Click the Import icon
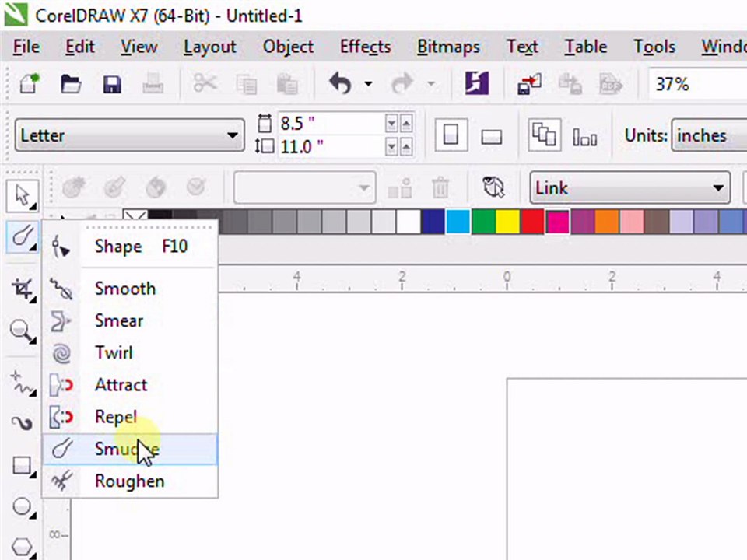Image resolution: width=747 pixels, height=560 pixels. (x=529, y=84)
